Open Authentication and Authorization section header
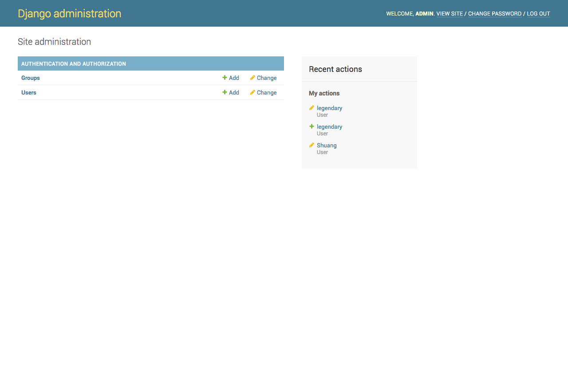Viewport: 568px width, 392px height. coord(74,64)
